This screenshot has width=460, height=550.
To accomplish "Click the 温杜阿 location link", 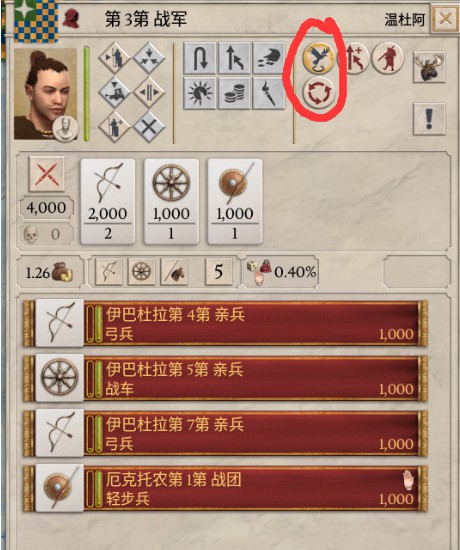I will pyautogui.click(x=405, y=19).
